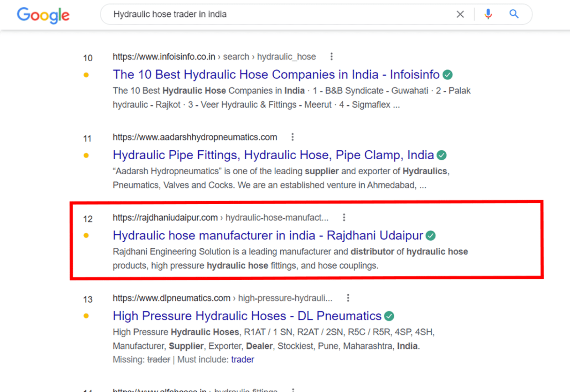The image size is (570, 392).
Task: Open 'The 10 Best Hydraulic Hose Companies' link
Action: [x=276, y=75]
